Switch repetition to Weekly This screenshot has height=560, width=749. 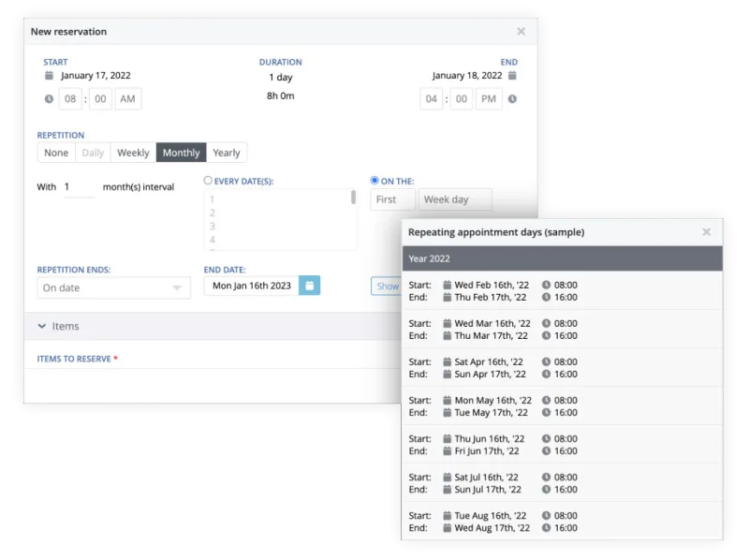point(133,153)
